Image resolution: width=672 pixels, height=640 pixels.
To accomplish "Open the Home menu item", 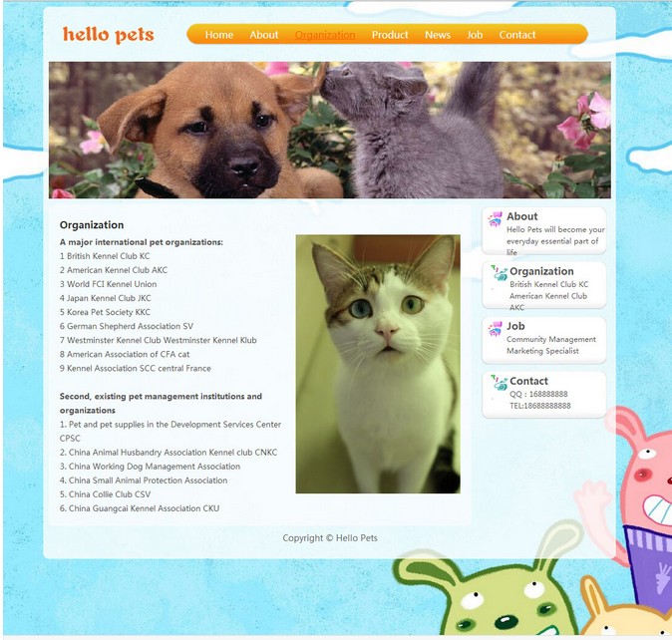I will pyautogui.click(x=219, y=35).
